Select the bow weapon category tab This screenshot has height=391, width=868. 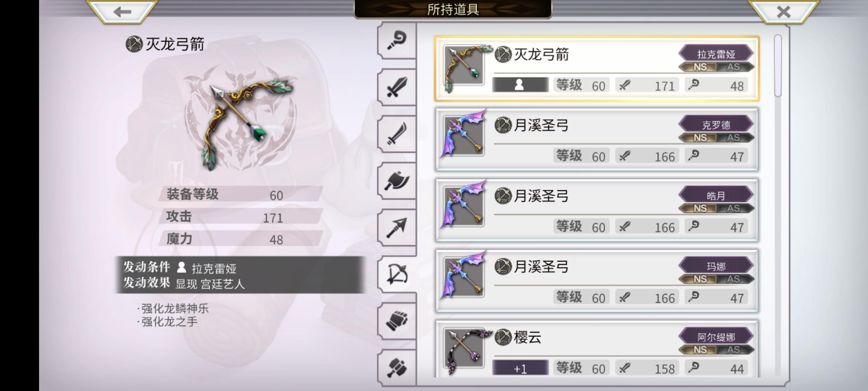(397, 274)
